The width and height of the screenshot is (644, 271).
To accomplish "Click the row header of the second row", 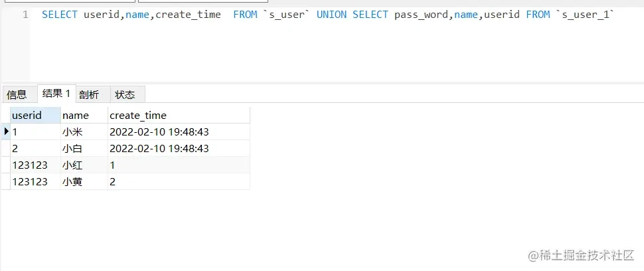I will click(x=6, y=148).
